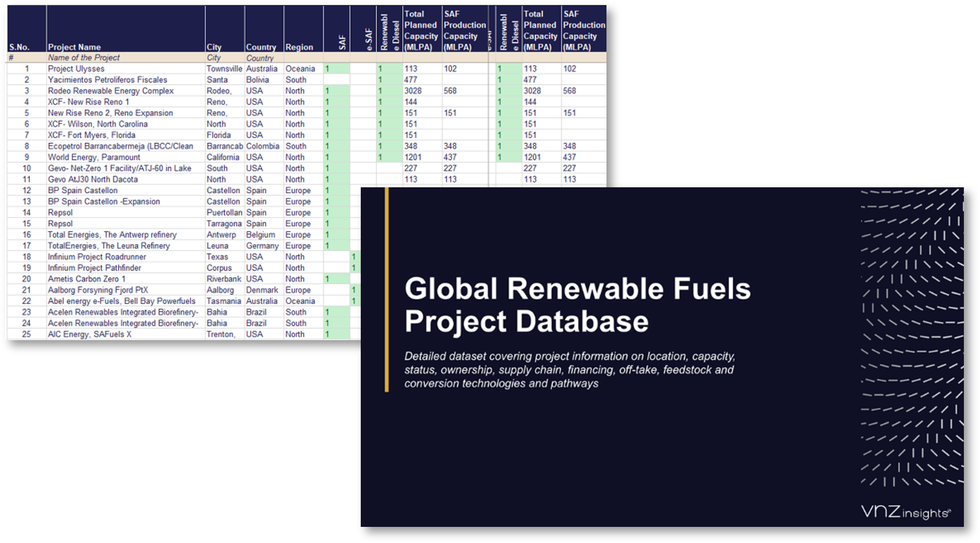Click the Global Renewable Fuels Project Database title
The image size is (980, 543).
point(578,304)
